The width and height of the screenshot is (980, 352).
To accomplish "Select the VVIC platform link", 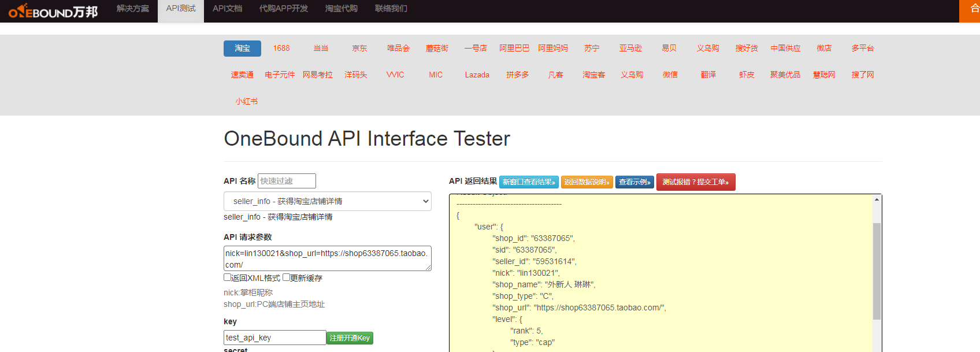I will (x=395, y=75).
